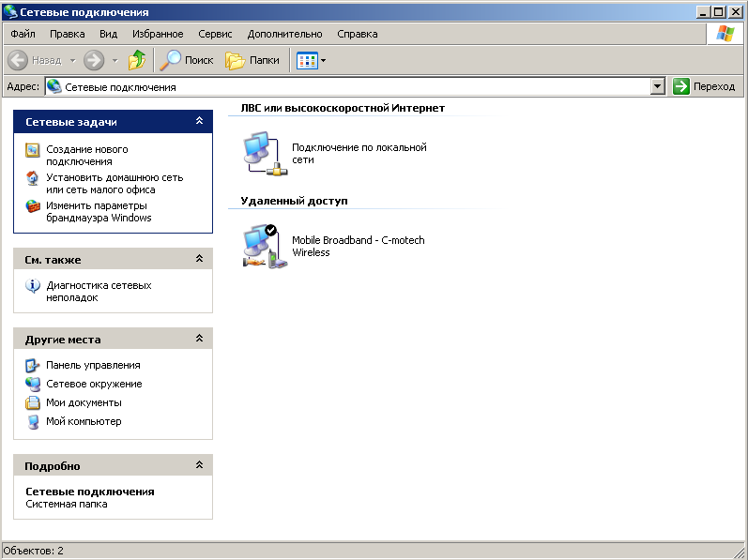748x560 pixels.
Task: Collapse the См. также panel
Action: click(x=199, y=259)
